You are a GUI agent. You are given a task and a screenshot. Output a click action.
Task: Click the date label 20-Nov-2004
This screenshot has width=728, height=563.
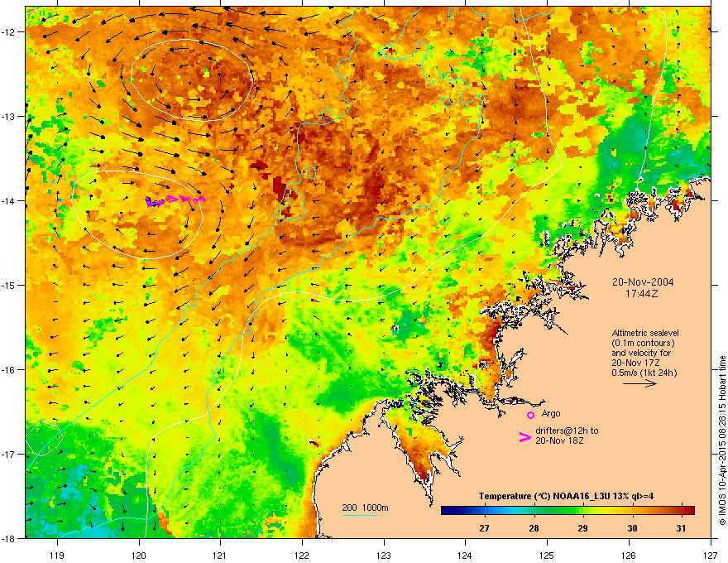643,282
